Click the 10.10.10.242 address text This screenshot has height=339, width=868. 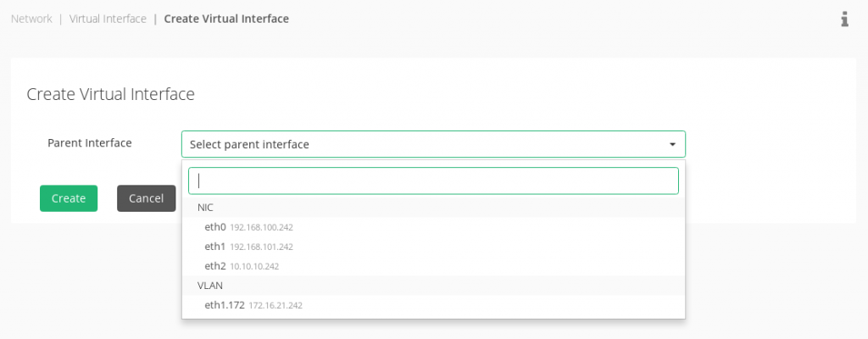(254, 266)
